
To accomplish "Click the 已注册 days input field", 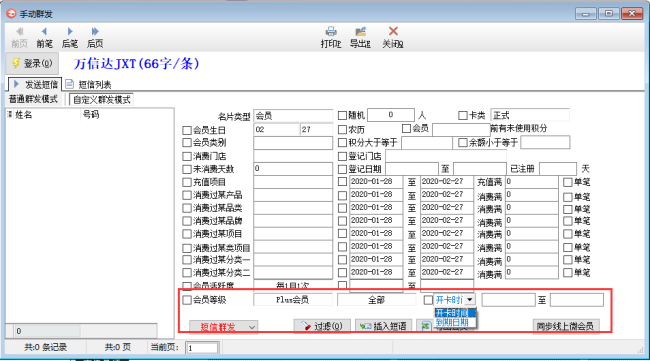I will (558, 169).
